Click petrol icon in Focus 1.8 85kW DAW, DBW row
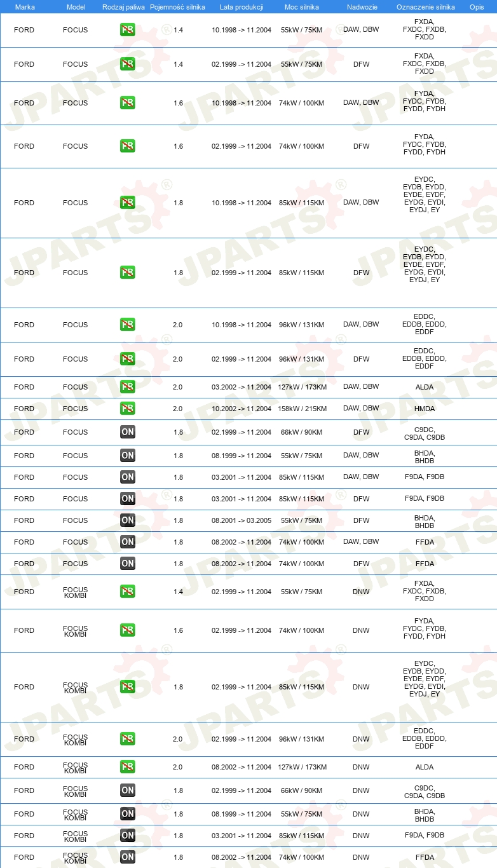 click(x=128, y=203)
